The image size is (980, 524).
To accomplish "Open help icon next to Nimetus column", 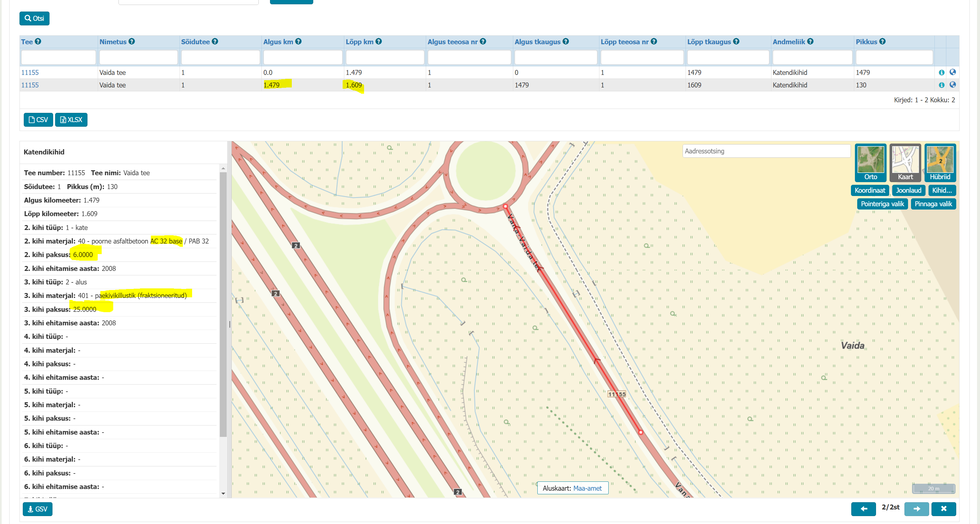I will (132, 42).
